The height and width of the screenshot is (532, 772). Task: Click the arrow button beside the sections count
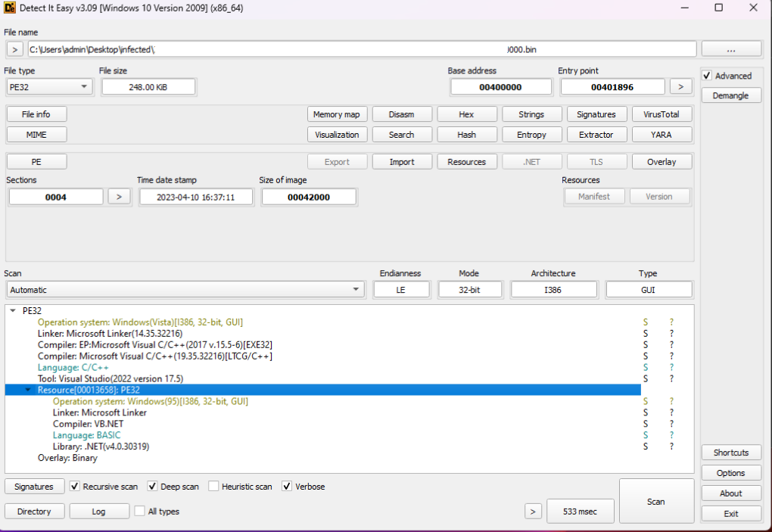click(119, 197)
